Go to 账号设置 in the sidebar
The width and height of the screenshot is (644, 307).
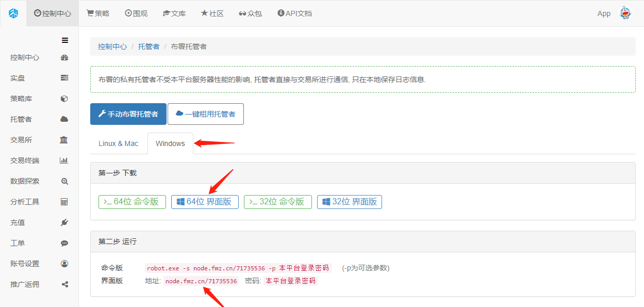[39, 264]
